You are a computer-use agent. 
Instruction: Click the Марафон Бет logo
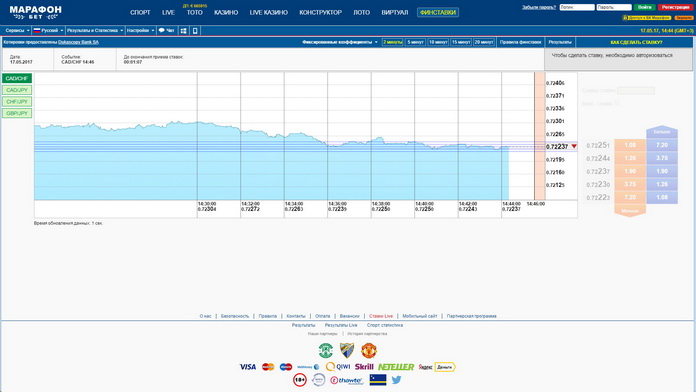tap(36, 12)
